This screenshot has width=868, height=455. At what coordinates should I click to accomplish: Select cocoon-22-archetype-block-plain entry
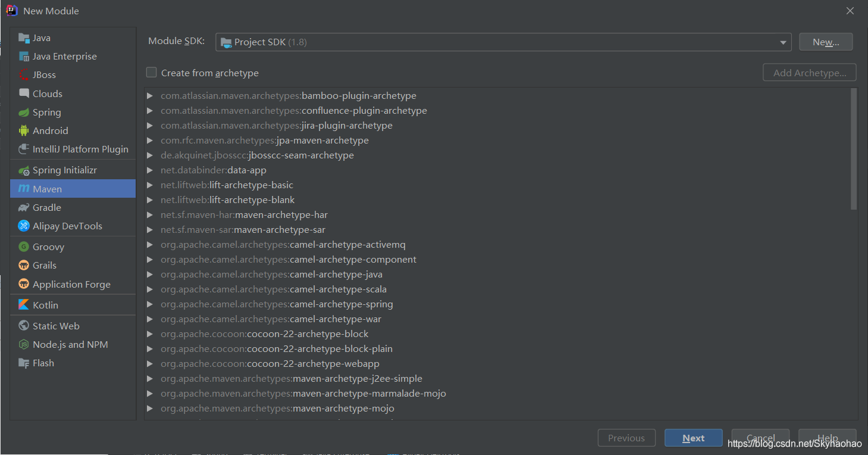coord(277,349)
